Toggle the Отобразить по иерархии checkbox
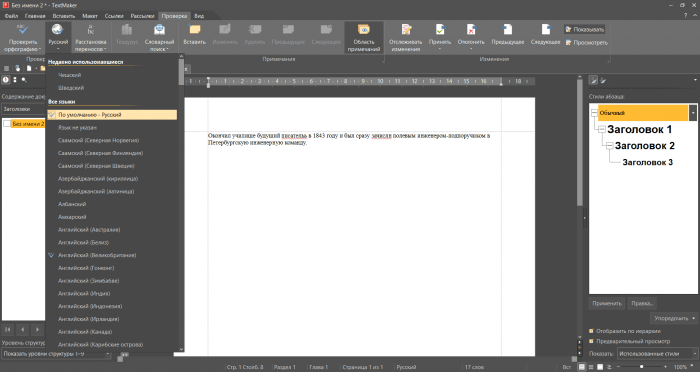 (592, 331)
